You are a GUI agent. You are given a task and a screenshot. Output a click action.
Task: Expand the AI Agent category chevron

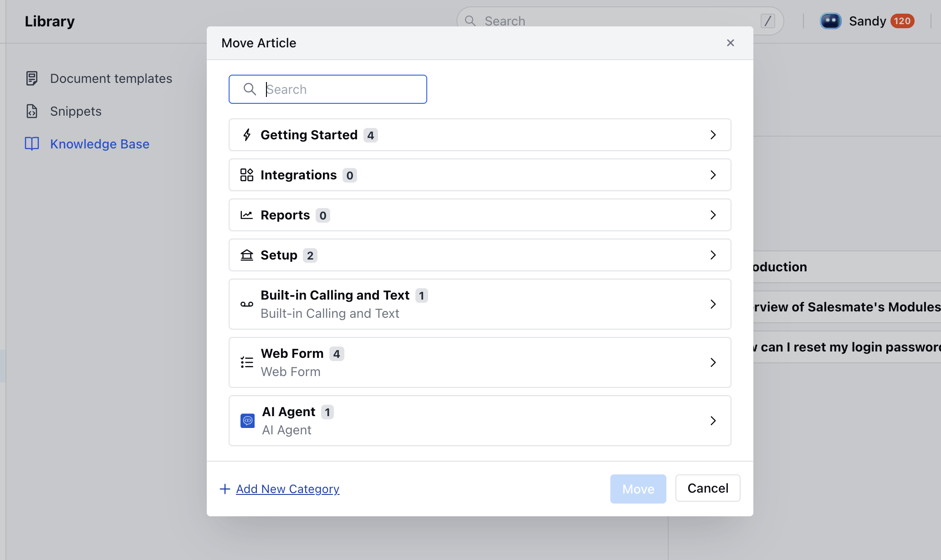[x=713, y=421]
